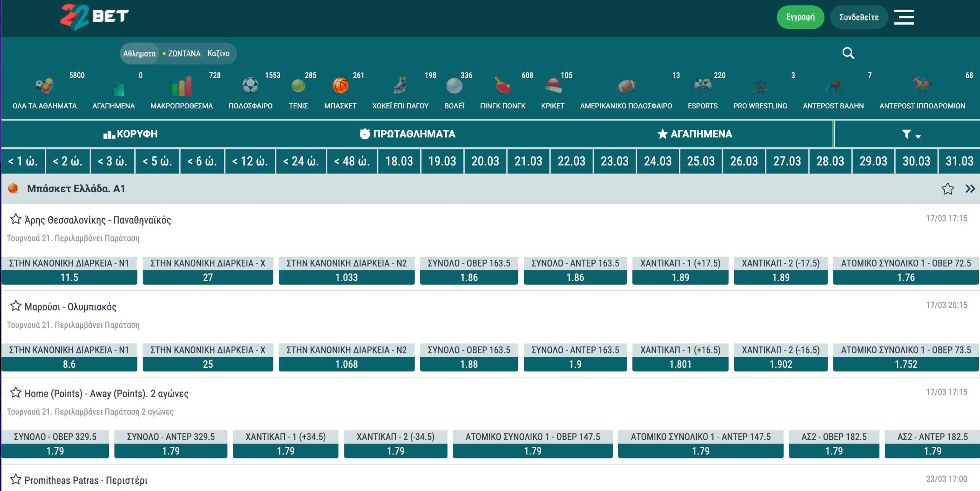The image size is (980, 491).
Task: Star the Μαρούσι - Ολυμπιακός match
Action: click(16, 306)
